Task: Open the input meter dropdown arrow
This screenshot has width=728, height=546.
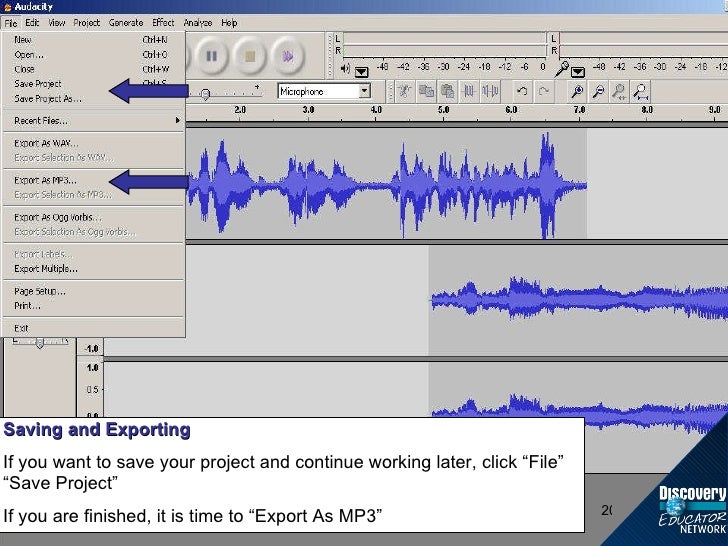Action: point(578,72)
